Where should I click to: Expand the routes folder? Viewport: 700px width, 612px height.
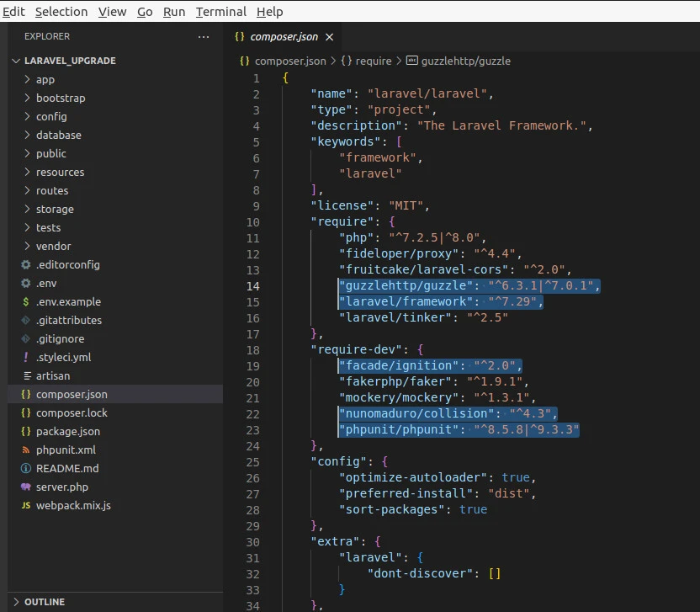(x=51, y=191)
